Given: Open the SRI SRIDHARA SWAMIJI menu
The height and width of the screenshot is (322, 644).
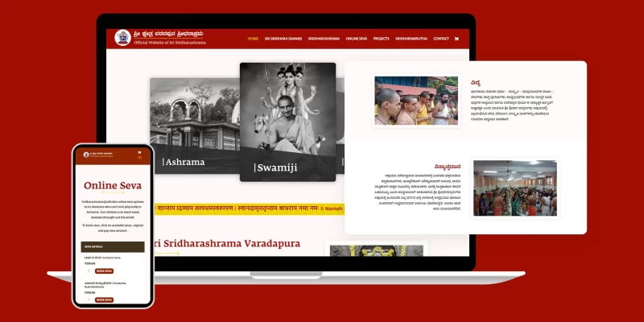Looking at the screenshot, I should tap(283, 39).
